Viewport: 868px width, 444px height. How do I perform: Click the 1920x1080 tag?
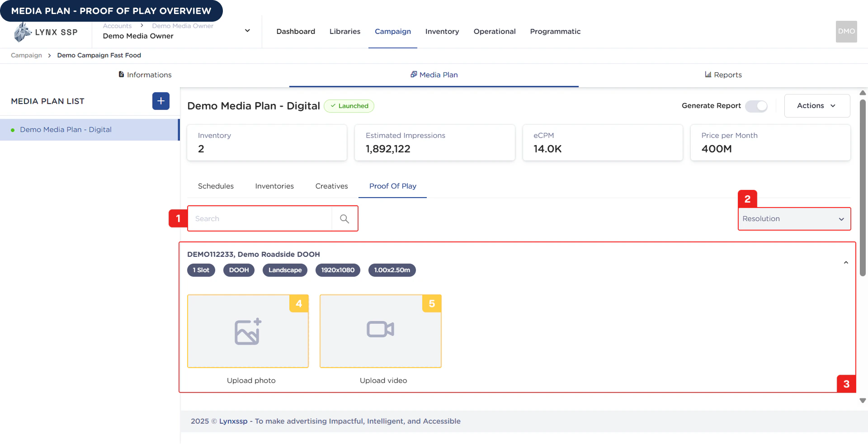[338, 270]
